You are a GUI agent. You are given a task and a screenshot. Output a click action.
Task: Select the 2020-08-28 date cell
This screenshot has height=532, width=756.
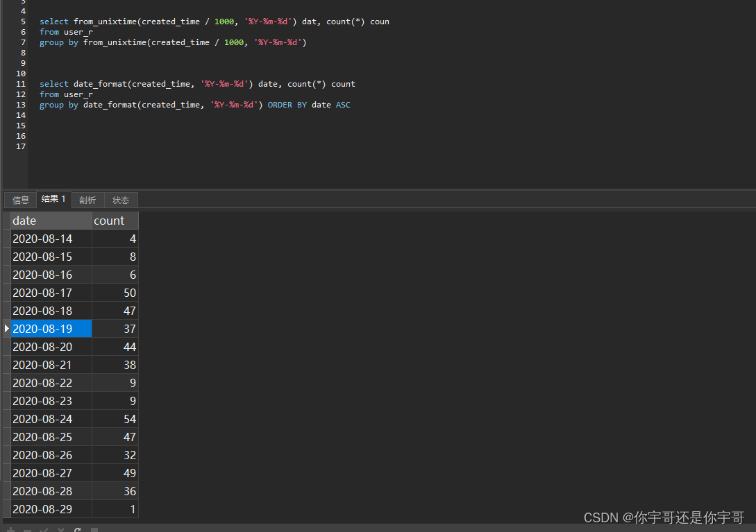click(x=51, y=491)
